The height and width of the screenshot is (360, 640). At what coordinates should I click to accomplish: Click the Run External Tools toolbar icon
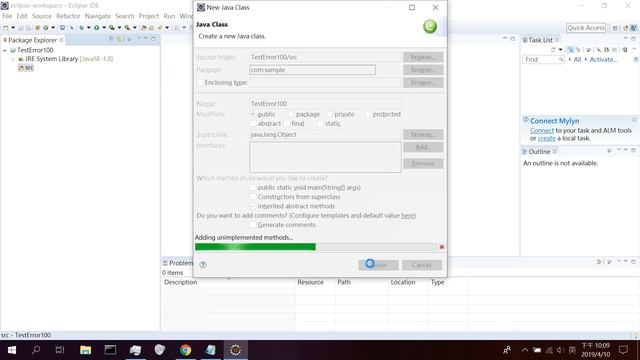[x=127, y=28]
